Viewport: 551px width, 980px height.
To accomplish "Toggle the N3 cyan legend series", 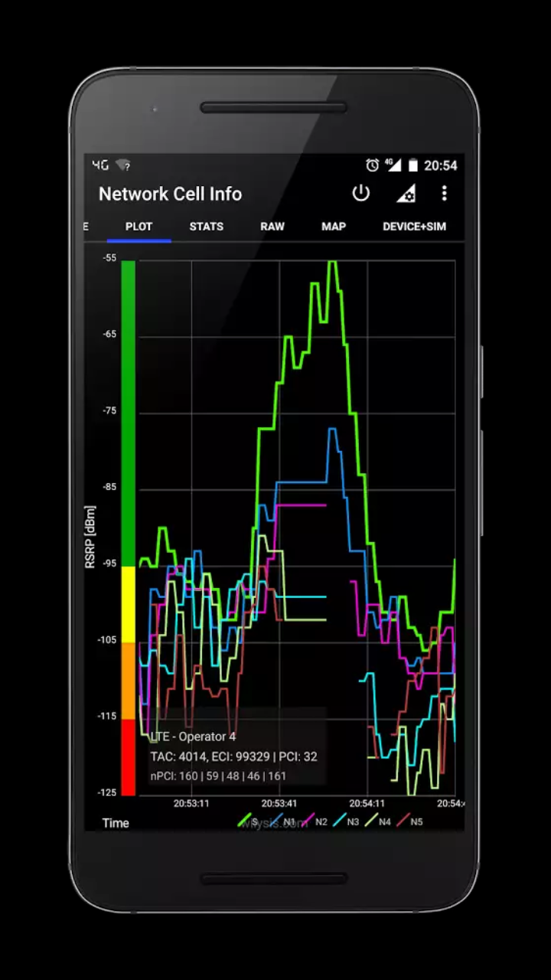I will point(346,822).
